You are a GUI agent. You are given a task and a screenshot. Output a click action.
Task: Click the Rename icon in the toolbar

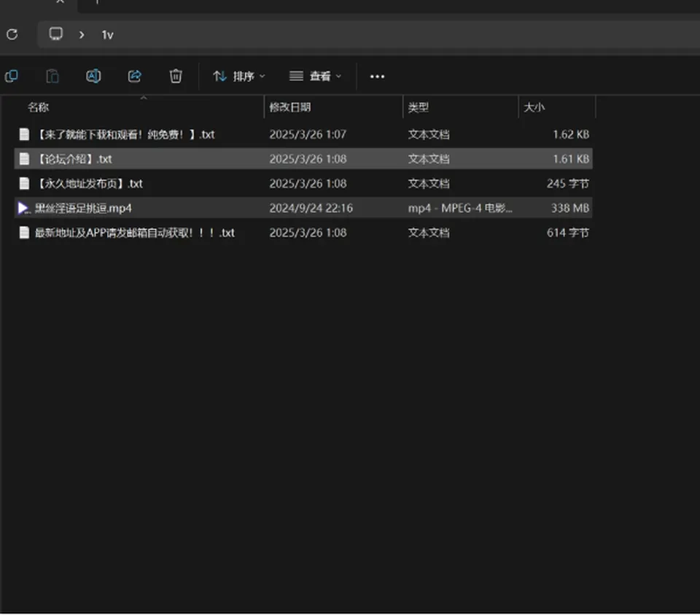pyautogui.click(x=93, y=77)
